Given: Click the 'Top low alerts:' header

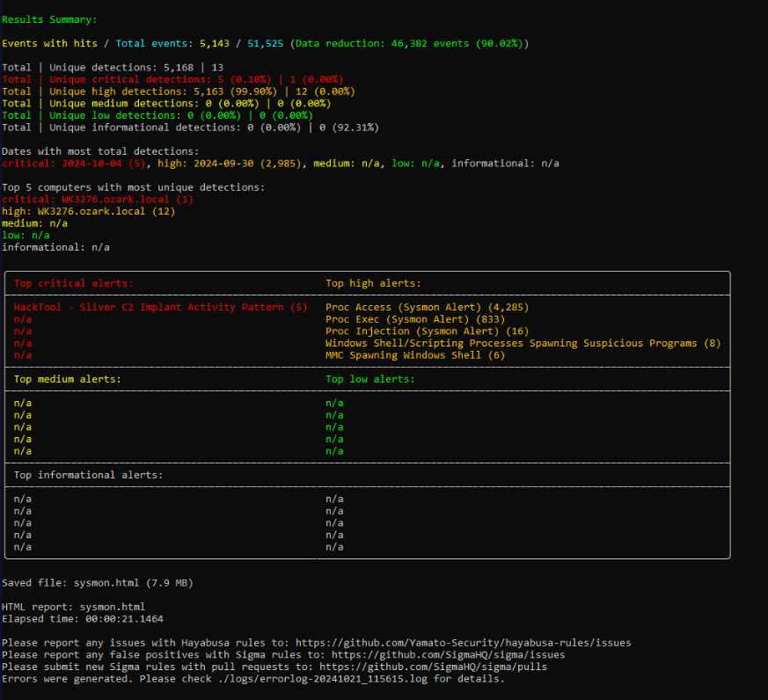Looking at the screenshot, I should [369, 379].
